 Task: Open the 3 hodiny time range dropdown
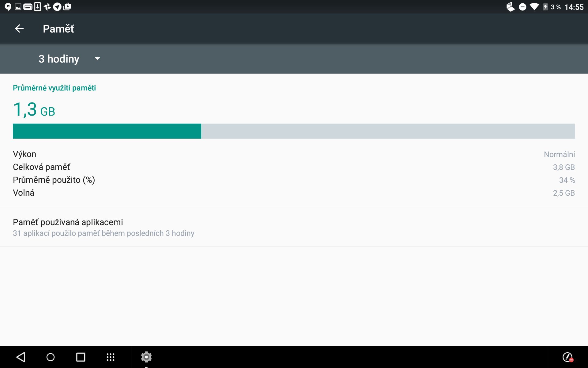pyautogui.click(x=59, y=59)
